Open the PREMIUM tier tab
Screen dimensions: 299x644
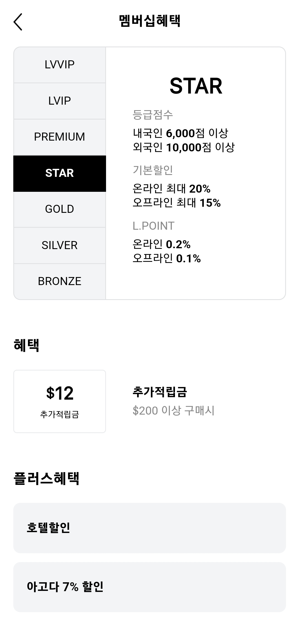point(60,137)
